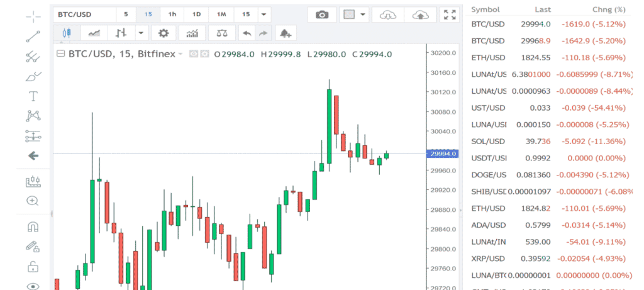644x290 pixels.
Task: Toggle fullscreen mode with arrows icon
Action: pos(450,15)
